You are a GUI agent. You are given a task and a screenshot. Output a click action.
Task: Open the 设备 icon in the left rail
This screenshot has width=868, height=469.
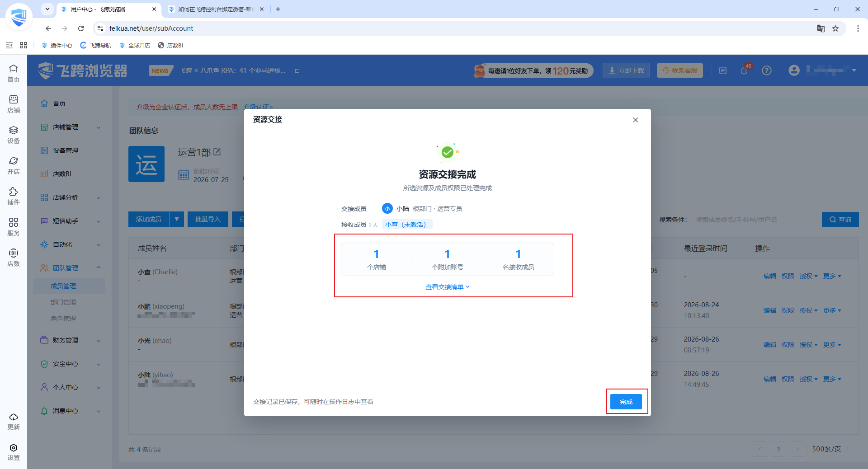14,135
